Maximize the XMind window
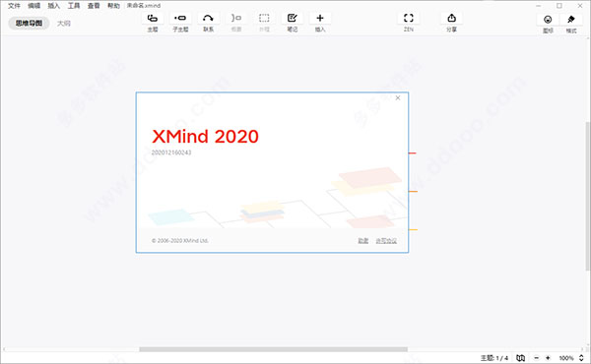This screenshot has height=364, width=591. pos(559,6)
